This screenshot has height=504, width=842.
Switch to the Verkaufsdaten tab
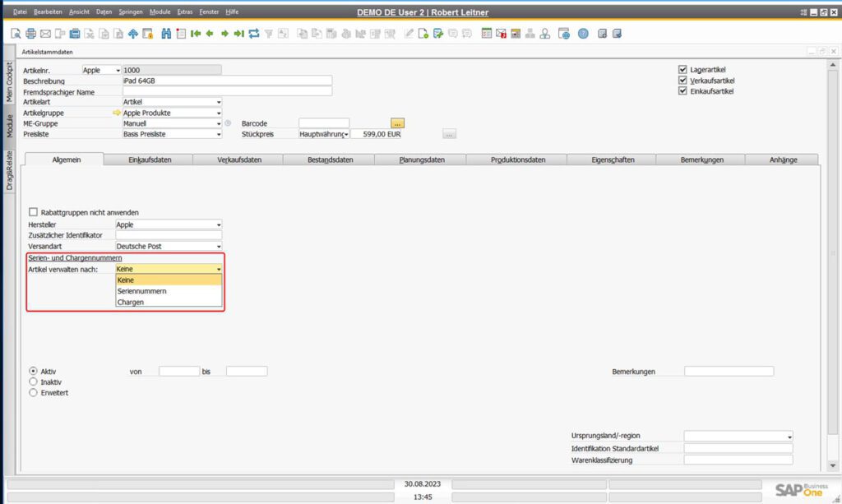click(239, 160)
